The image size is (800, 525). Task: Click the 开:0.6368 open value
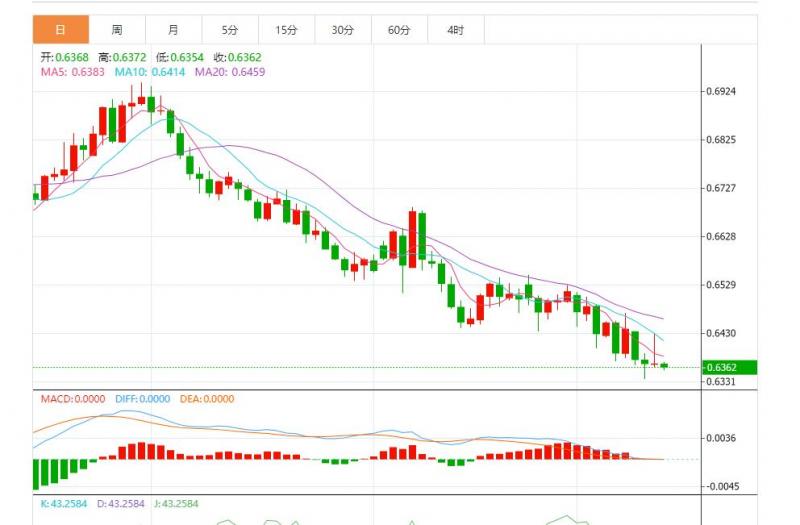pyautogui.click(x=65, y=57)
